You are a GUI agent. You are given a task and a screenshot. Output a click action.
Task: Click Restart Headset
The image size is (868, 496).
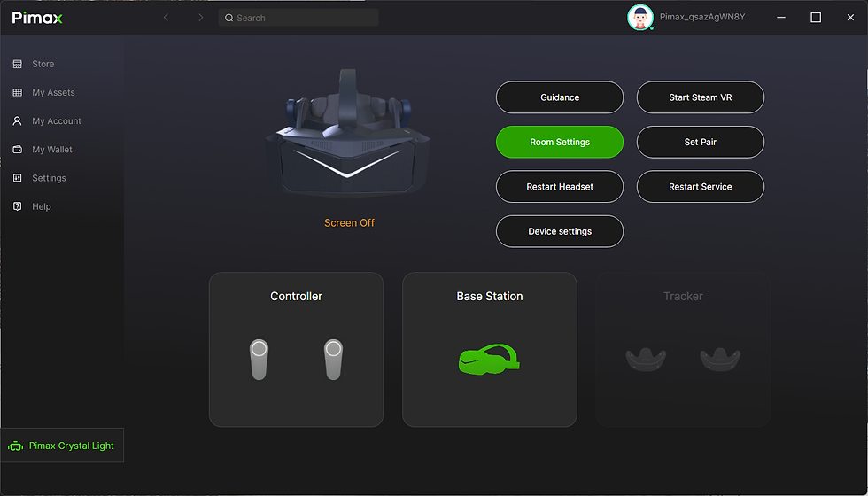click(x=560, y=187)
